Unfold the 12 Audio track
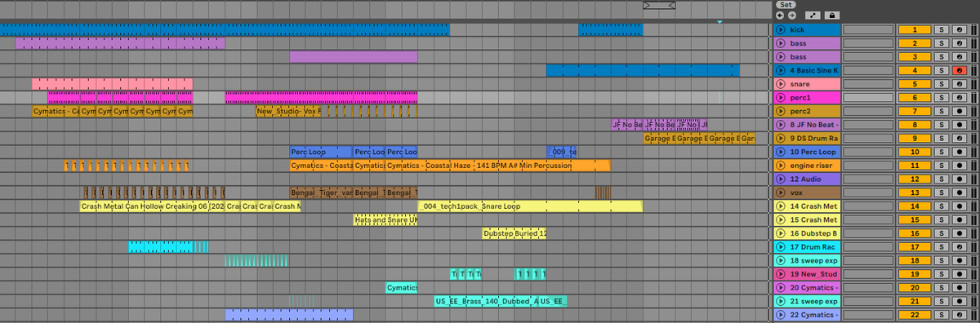Screen dimensions: 980x323 click(x=781, y=179)
